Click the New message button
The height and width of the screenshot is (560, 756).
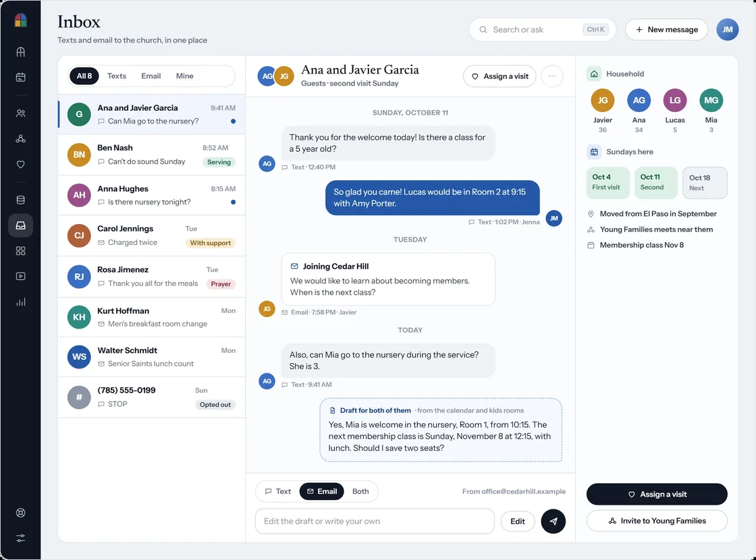[x=666, y=30]
